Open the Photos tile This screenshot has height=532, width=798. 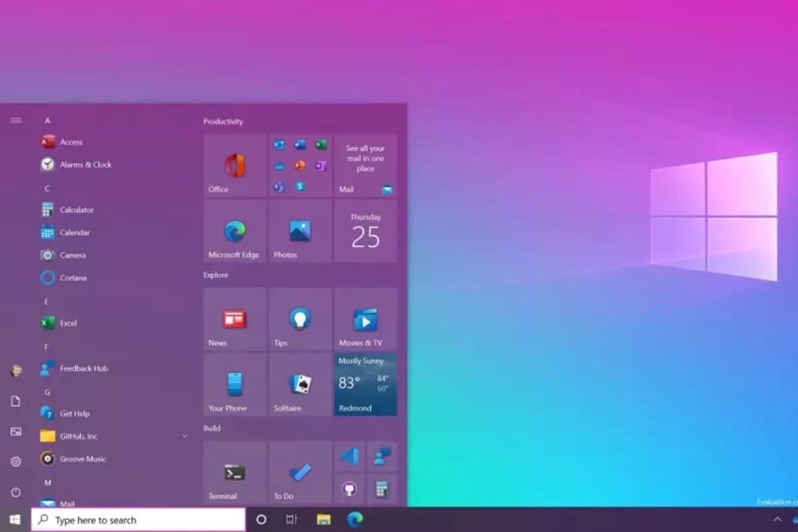[300, 232]
